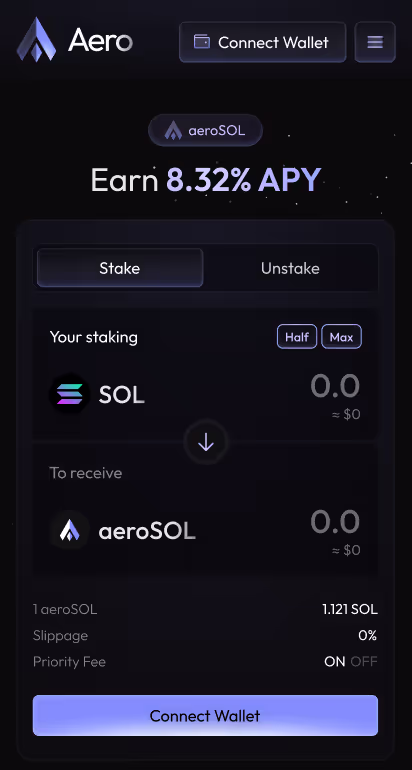Click the Solana SOL token icon
Viewport: 412px width, 770px height.
point(70,394)
